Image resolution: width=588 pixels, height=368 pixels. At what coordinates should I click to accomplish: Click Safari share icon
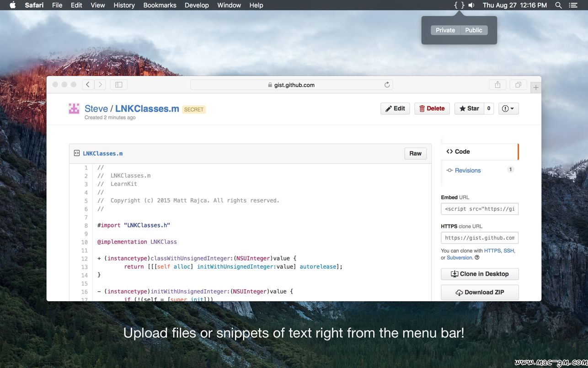[x=497, y=85]
